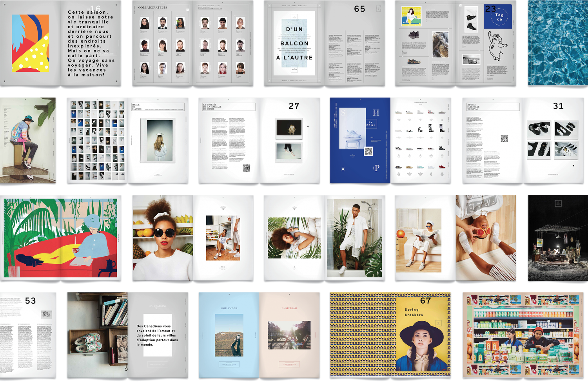Click the photo of hands holding a grapefruit half
This screenshot has height=382, width=588.
(x=486, y=238)
